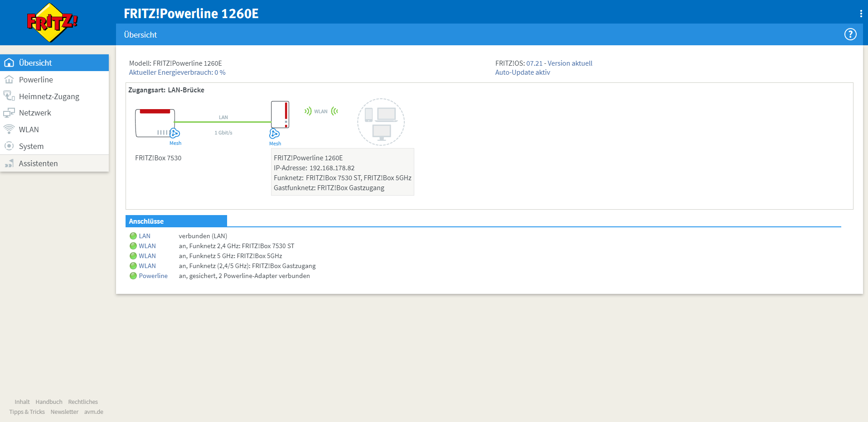Open the LAN connection link
Viewport: 868px width, 422px height.
[145, 236]
